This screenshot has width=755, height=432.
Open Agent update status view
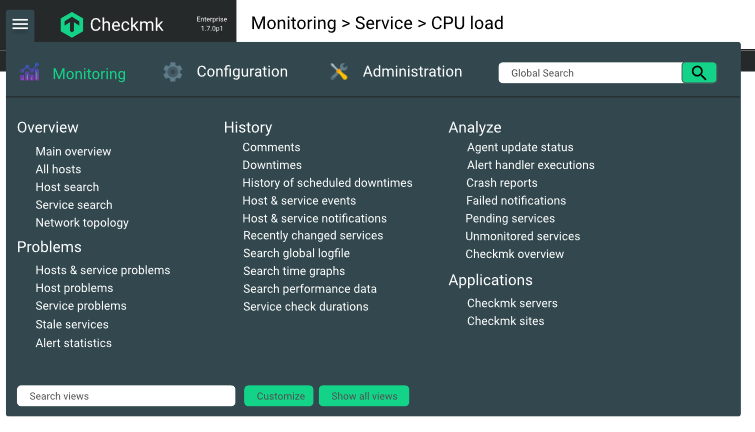520,147
